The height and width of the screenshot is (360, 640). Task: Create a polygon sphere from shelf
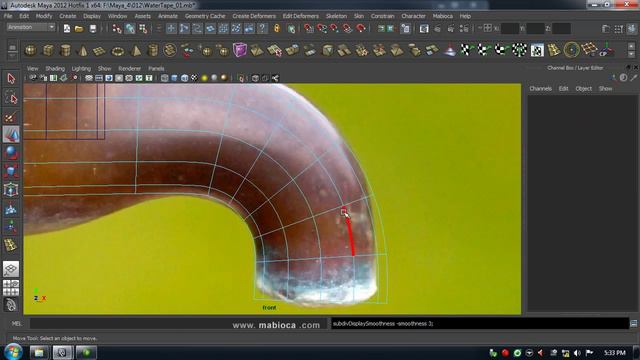tap(30, 51)
